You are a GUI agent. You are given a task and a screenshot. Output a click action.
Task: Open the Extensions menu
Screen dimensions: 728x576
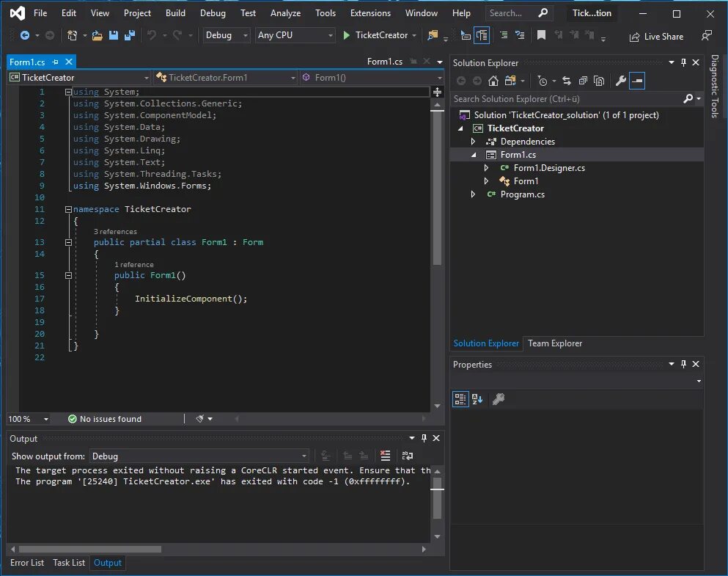click(370, 13)
